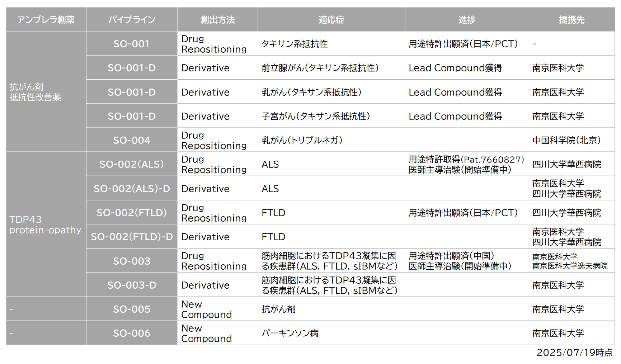Click the SO-002(FTLD)-D pipeline cell
This screenshot has height=364, width=621.
tap(132, 237)
